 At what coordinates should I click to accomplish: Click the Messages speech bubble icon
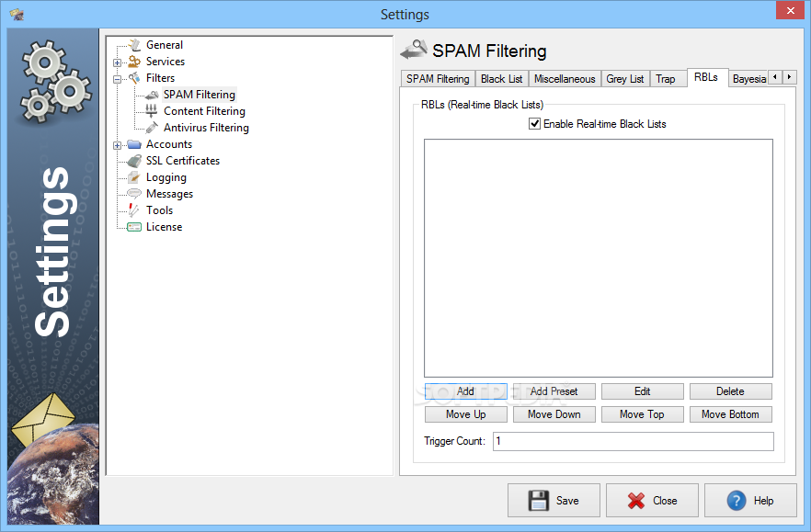point(134,194)
